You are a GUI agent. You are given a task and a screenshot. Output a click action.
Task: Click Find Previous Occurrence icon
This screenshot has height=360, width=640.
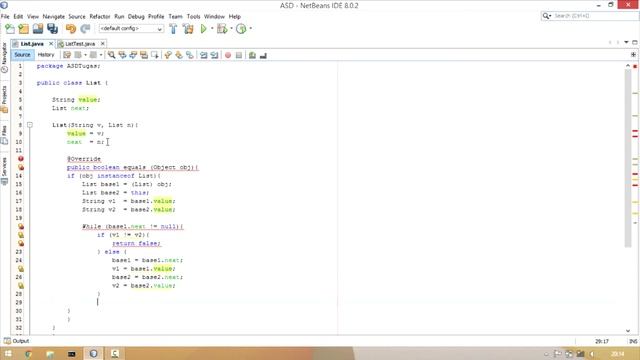[x=122, y=55]
